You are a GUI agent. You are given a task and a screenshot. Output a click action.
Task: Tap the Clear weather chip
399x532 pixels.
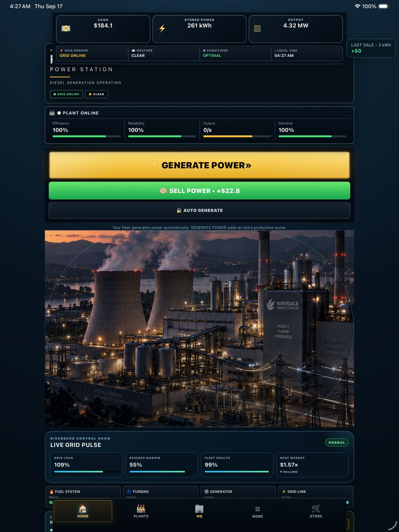click(96, 94)
